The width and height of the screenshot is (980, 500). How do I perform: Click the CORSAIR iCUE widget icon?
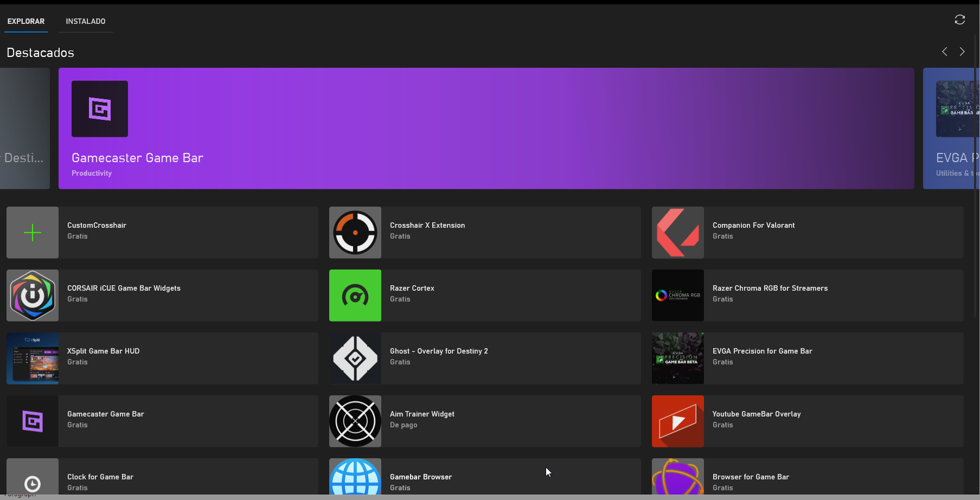click(33, 296)
